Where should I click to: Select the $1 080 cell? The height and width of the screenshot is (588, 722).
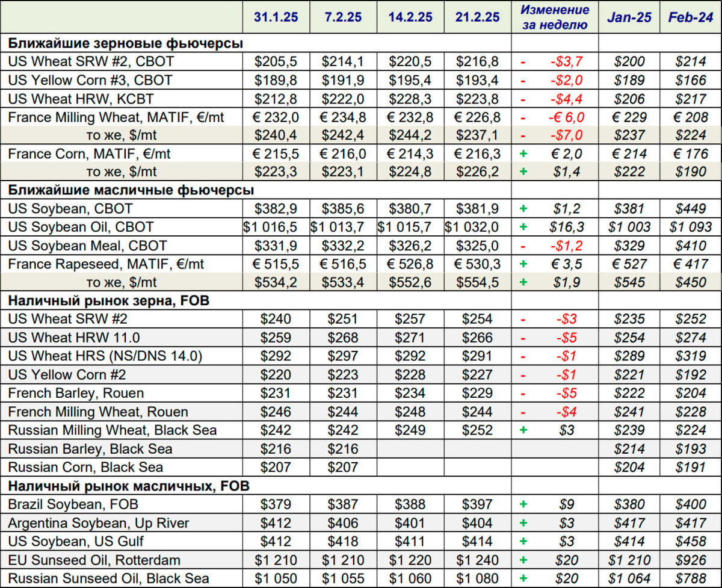pos(478,578)
